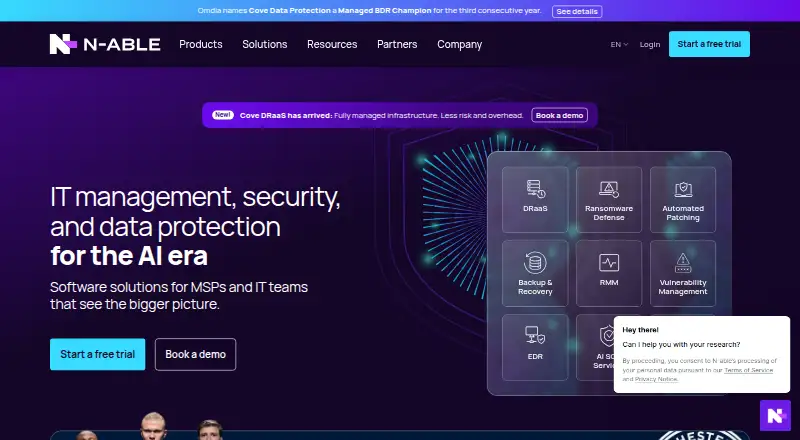The image size is (800, 440).
Task: Open the N-able chat widget icon
Action: [x=775, y=415]
